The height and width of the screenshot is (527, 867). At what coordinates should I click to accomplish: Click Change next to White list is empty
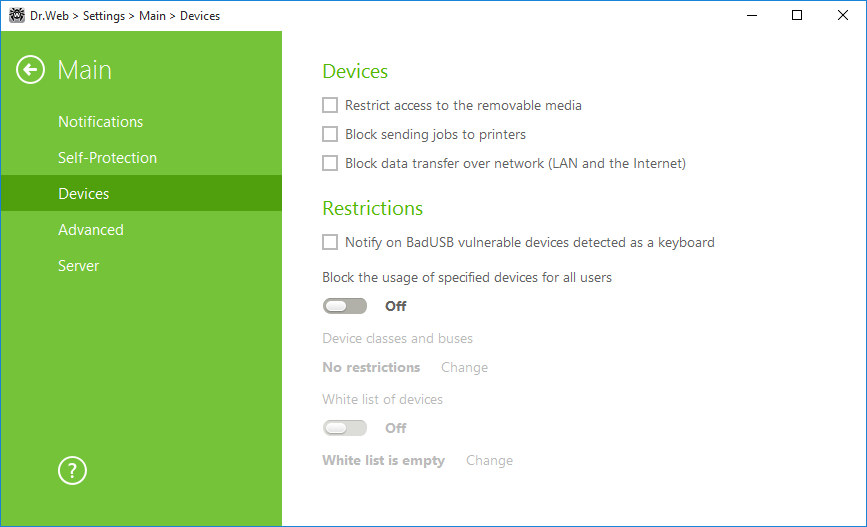tap(489, 461)
